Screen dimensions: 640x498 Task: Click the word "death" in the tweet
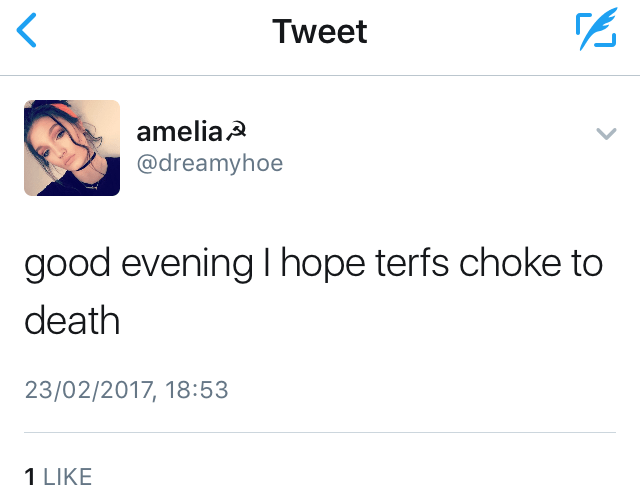pyautogui.click(x=71, y=322)
